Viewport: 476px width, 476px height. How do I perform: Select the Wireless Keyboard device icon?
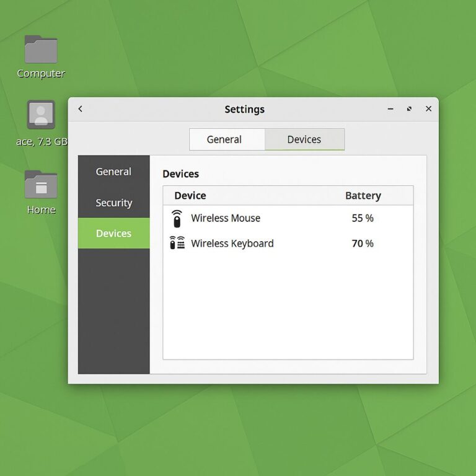tap(177, 243)
